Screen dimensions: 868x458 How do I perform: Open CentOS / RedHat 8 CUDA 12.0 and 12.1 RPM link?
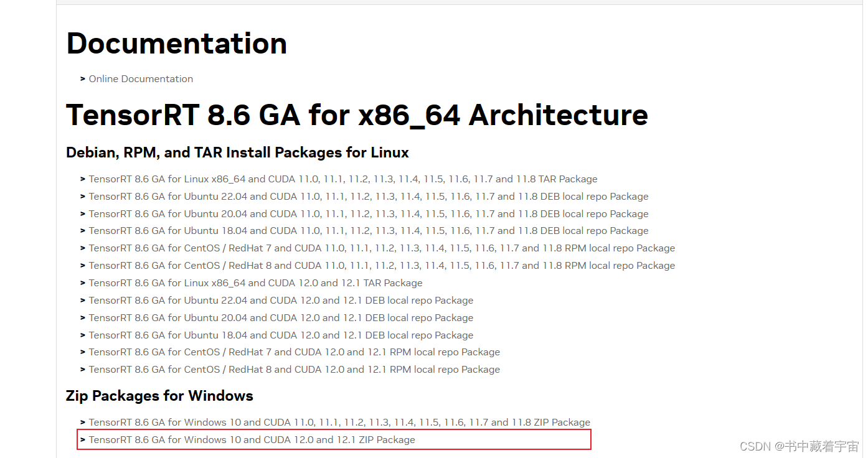coord(295,370)
